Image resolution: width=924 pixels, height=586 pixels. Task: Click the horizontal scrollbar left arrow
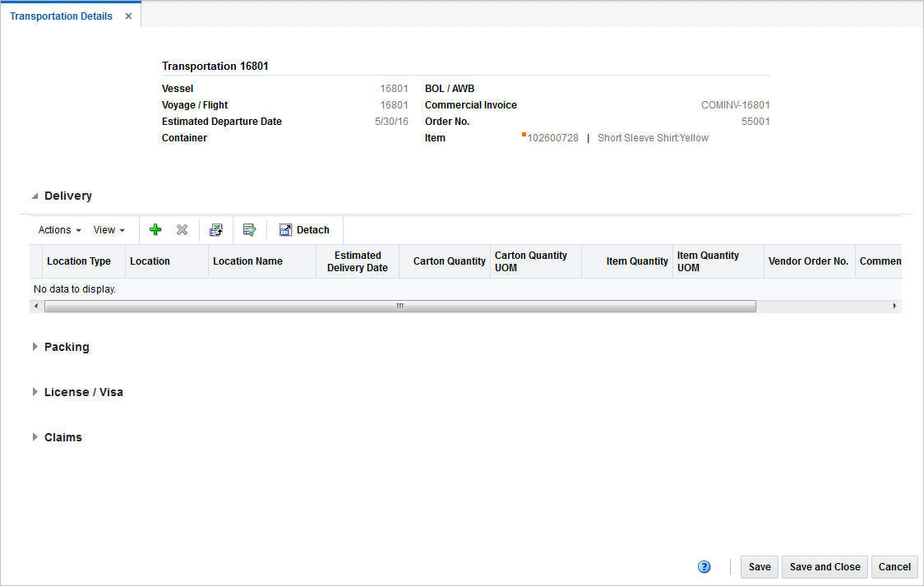[36, 306]
